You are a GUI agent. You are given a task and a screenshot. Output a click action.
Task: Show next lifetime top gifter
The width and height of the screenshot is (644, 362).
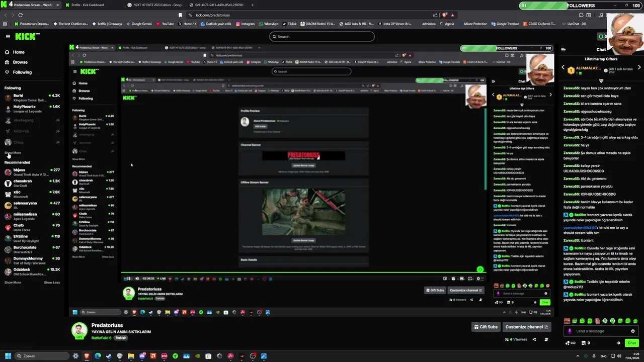(x=639, y=67)
